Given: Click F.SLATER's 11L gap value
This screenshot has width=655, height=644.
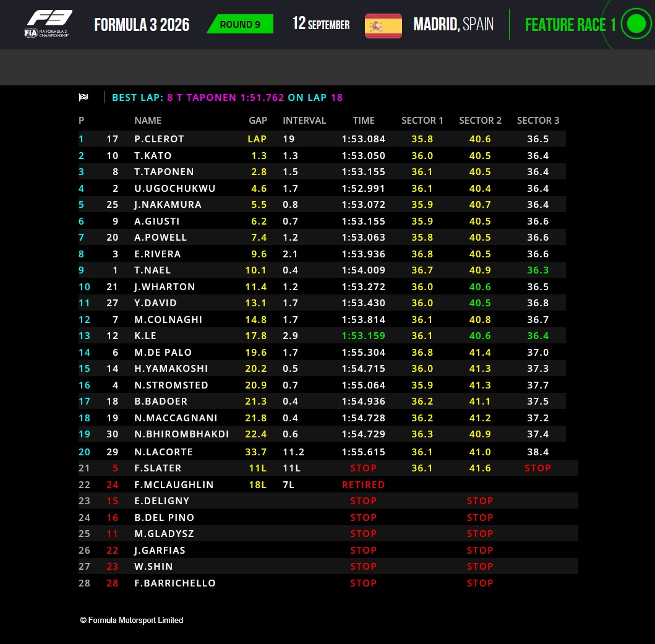Looking at the screenshot, I should click(x=258, y=468).
